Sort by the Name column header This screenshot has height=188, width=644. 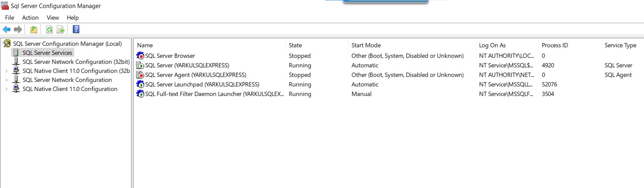click(x=145, y=45)
